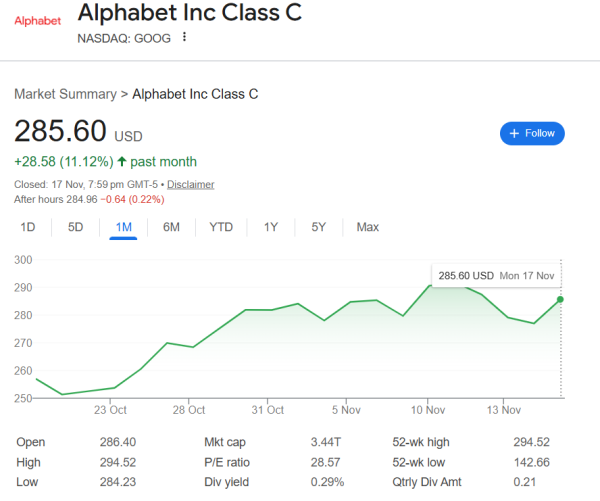Click the green up arrow beside past month
This screenshot has width=600, height=501.
coord(122,161)
